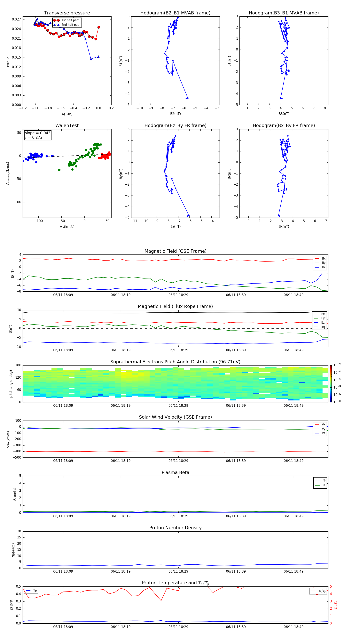This screenshot has height=644, width=351.
Task: Click the 10^-26 colorbar tick label
Action: [338, 365]
